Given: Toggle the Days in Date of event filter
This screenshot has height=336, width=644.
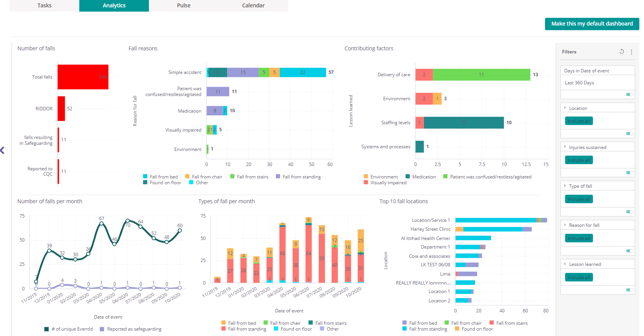Looking at the screenshot, I should [630, 94].
